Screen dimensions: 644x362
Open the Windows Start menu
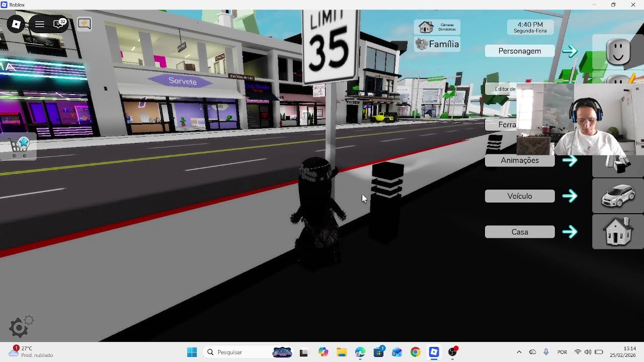coord(192,352)
